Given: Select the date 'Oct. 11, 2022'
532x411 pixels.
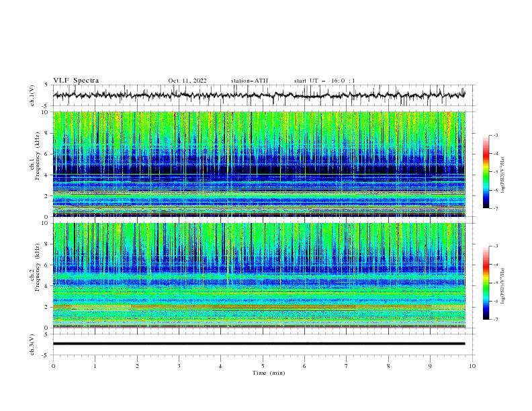Looking at the screenshot, I should click(x=187, y=81).
